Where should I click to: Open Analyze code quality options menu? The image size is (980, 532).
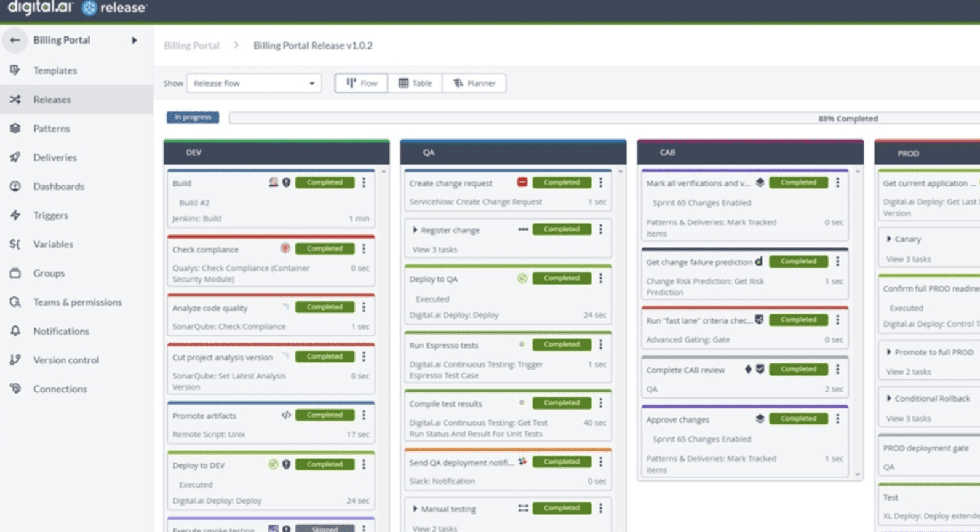point(364,307)
